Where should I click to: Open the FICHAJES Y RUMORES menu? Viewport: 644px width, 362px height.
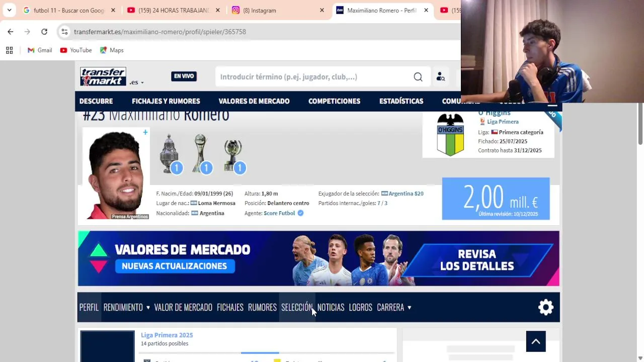point(166,101)
